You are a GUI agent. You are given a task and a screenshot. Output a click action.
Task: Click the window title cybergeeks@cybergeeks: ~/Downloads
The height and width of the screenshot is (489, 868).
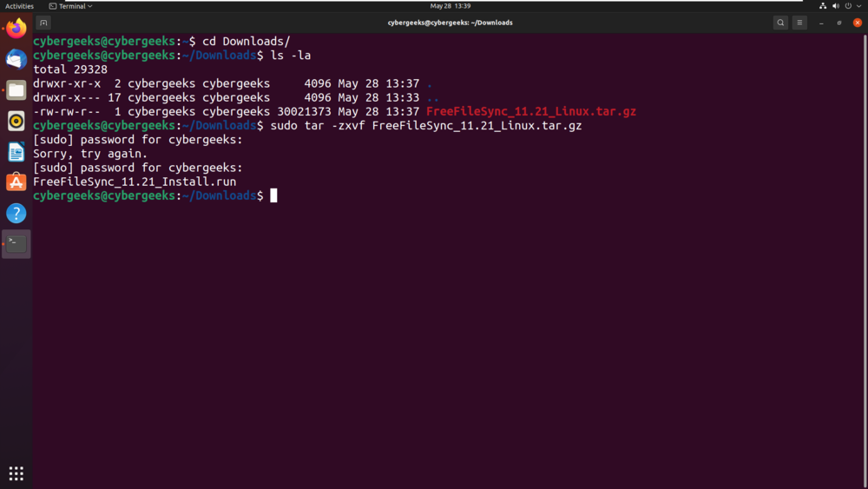pos(450,23)
